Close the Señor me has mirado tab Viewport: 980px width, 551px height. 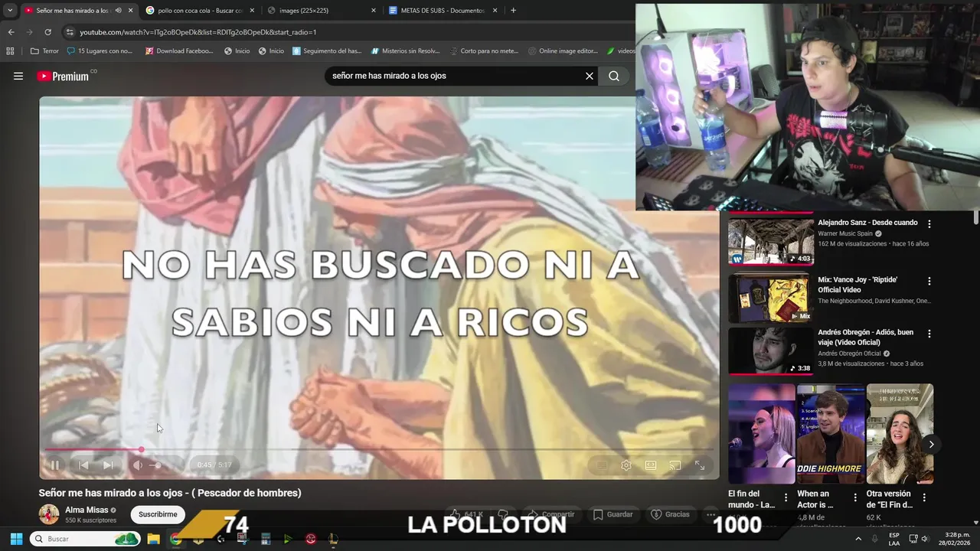click(x=130, y=11)
